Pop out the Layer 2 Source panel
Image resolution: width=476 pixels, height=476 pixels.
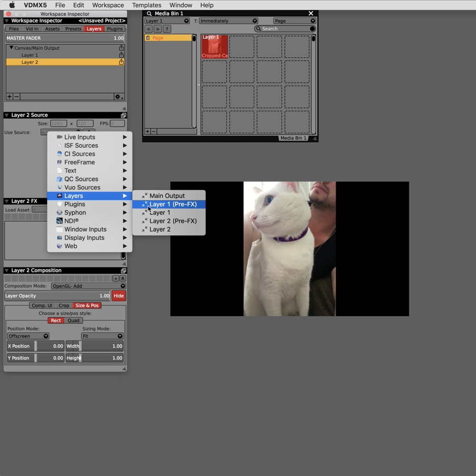tap(123, 115)
